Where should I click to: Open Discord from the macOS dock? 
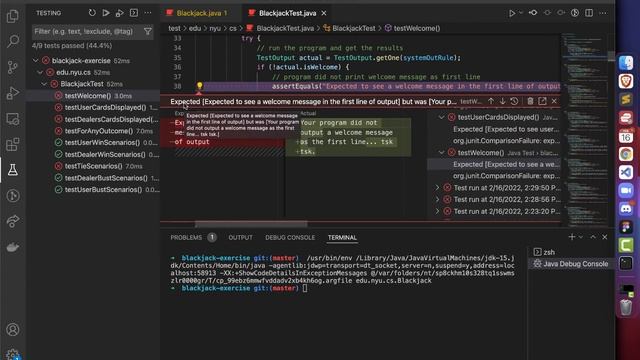[x=626, y=209]
